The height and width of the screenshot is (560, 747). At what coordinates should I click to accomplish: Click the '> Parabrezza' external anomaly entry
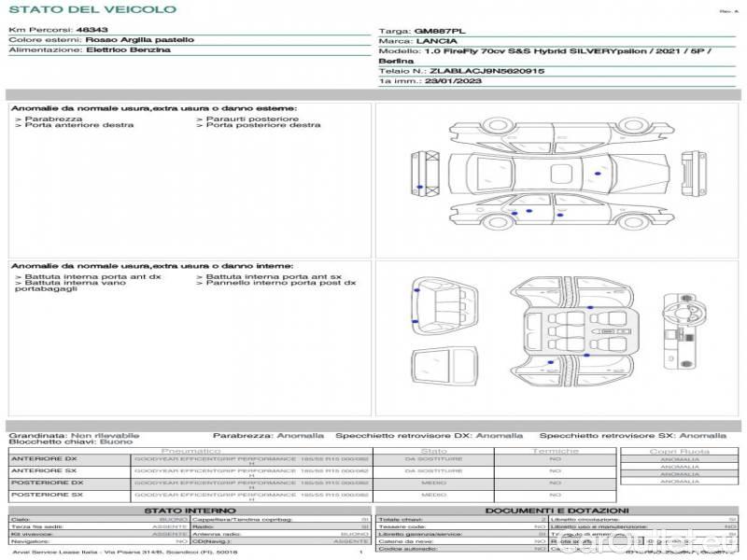(49, 119)
